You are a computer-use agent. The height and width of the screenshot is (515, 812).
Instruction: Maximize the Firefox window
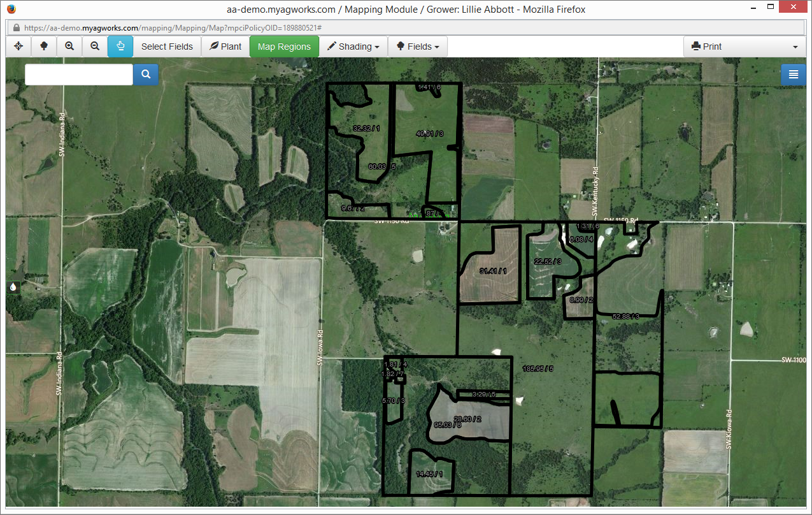coord(771,8)
